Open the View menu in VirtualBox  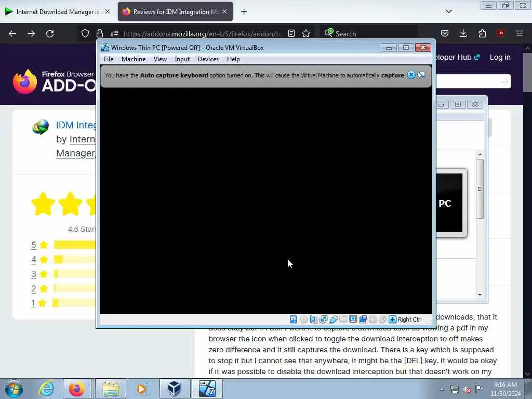tap(160, 59)
